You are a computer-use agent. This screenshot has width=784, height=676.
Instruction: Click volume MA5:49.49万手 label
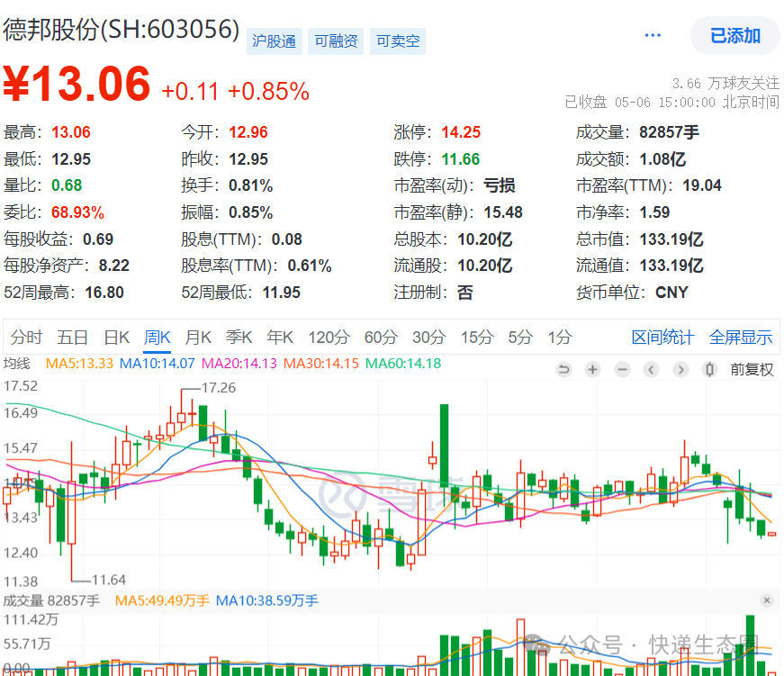tap(162, 600)
